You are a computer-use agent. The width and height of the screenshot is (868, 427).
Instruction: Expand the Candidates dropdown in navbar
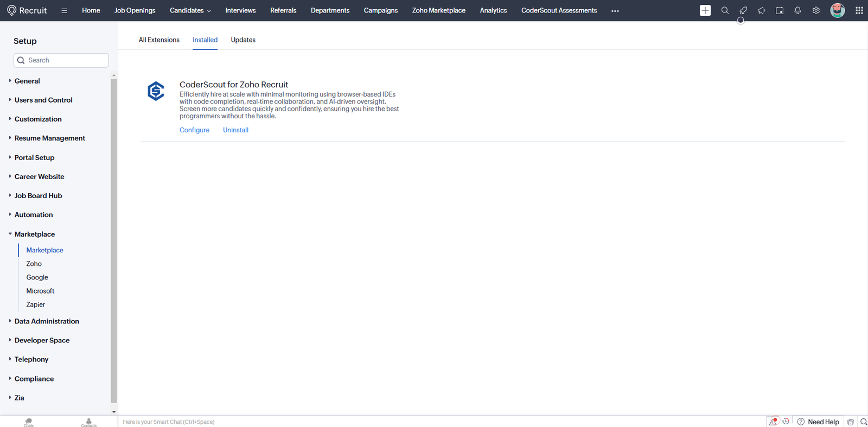coord(190,10)
